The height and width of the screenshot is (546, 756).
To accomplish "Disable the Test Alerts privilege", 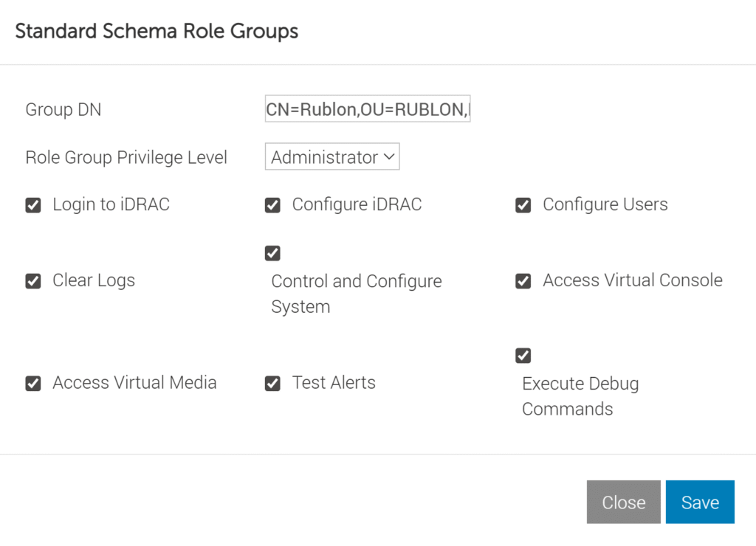I will point(272,383).
